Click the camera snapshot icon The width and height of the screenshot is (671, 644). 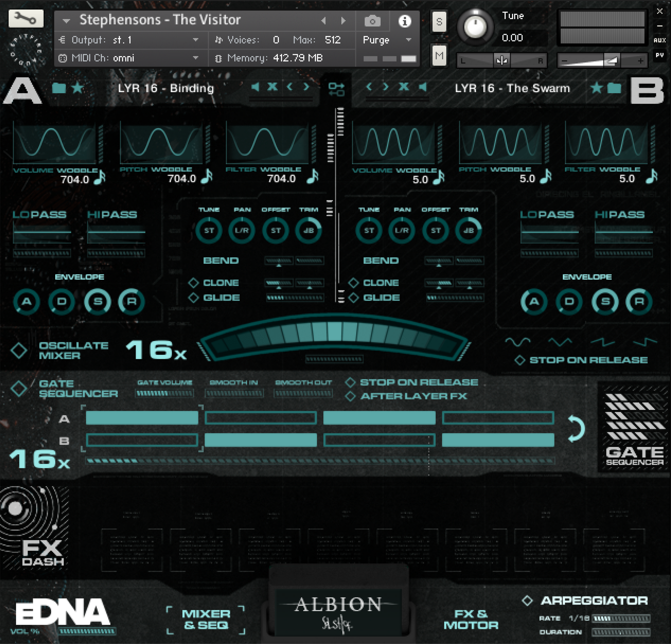(372, 21)
